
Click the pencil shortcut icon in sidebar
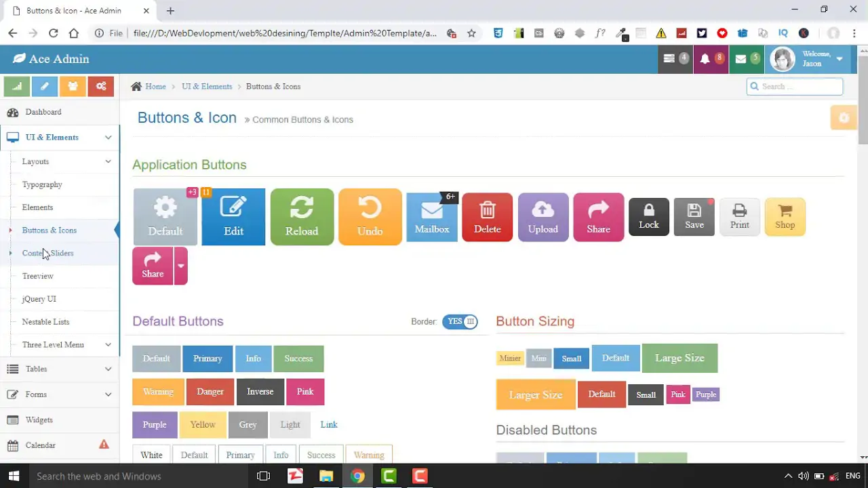pyautogui.click(x=44, y=86)
